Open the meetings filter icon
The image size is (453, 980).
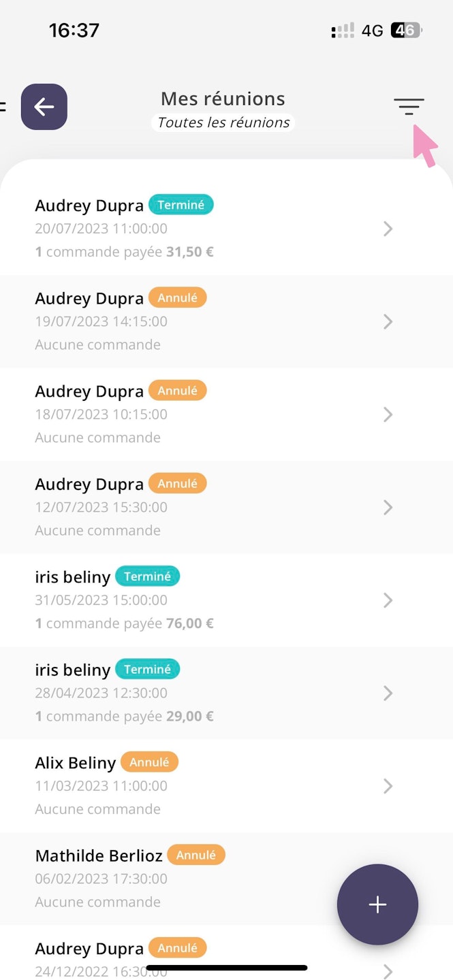pos(409,107)
